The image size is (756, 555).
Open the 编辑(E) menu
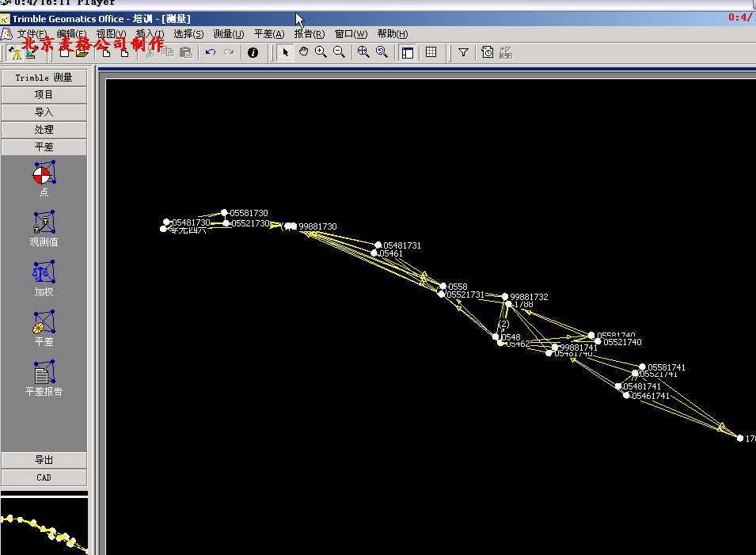coord(71,34)
